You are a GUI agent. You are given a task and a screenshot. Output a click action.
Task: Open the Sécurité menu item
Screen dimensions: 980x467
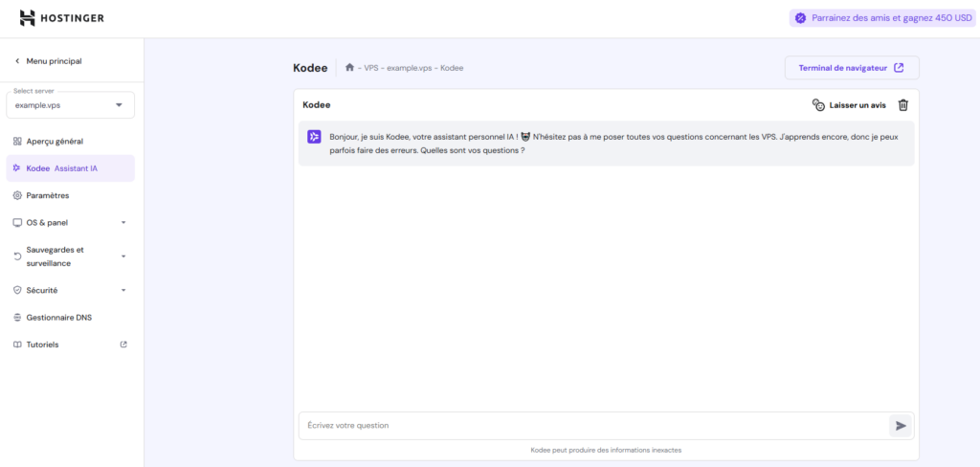click(x=70, y=290)
